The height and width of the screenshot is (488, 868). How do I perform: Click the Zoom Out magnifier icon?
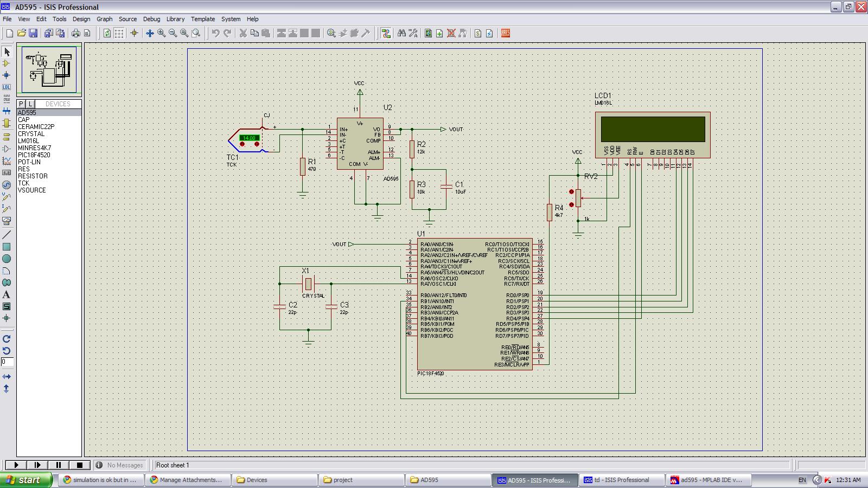[x=173, y=33]
